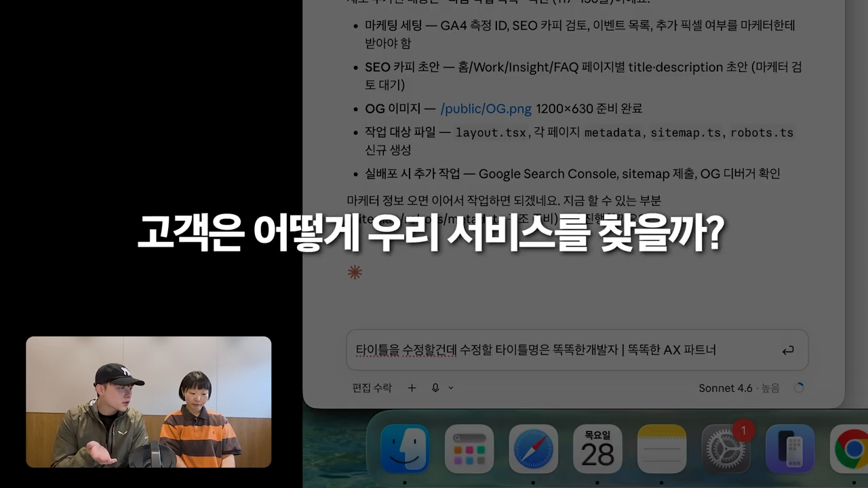Click the orange Claude asterisk indicator
868x488 pixels.
point(355,272)
